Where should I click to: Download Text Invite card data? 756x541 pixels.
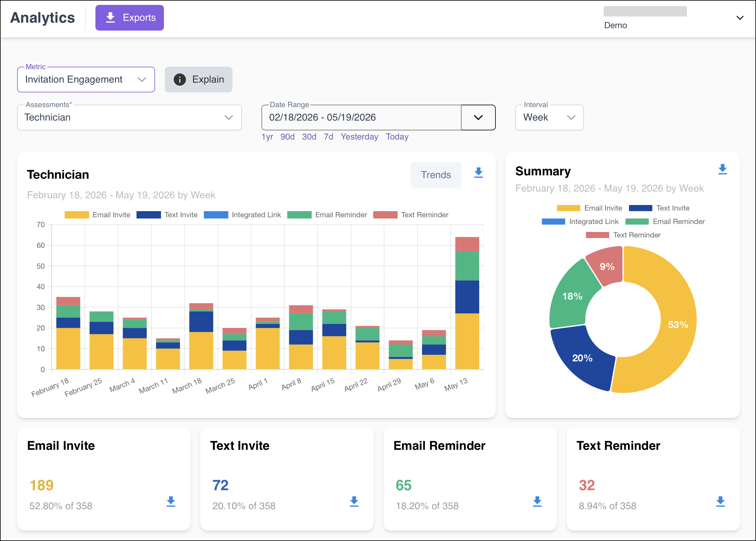pyautogui.click(x=354, y=501)
